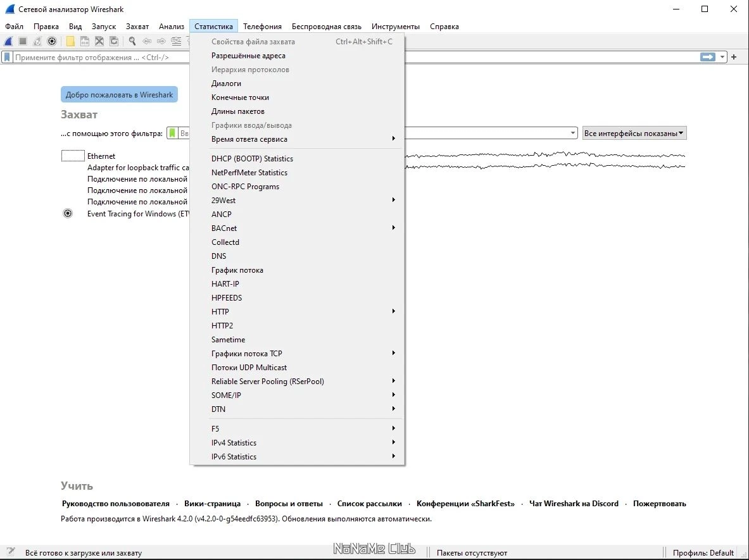The width and height of the screenshot is (749, 560).
Task: Open the 'Правка' menu
Action: pos(46,26)
